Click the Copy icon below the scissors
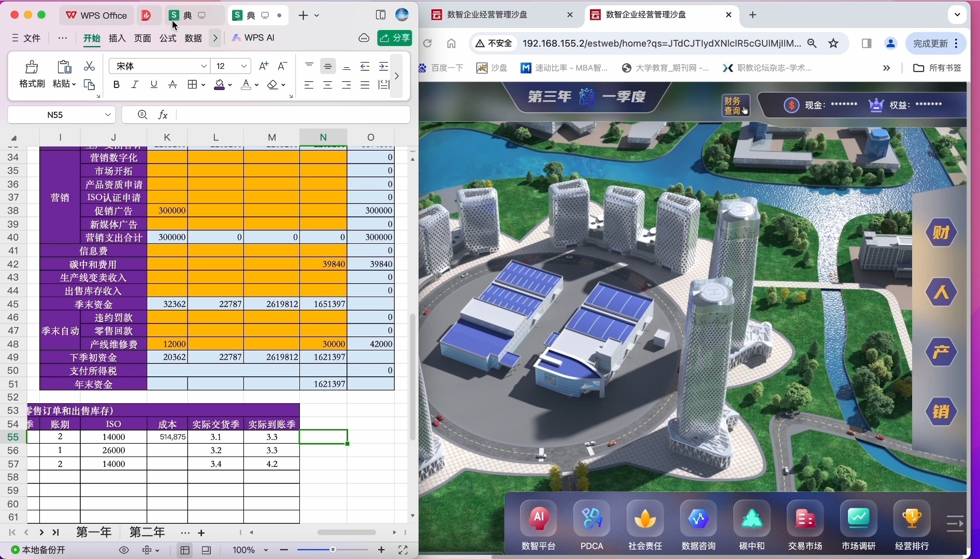 (89, 84)
